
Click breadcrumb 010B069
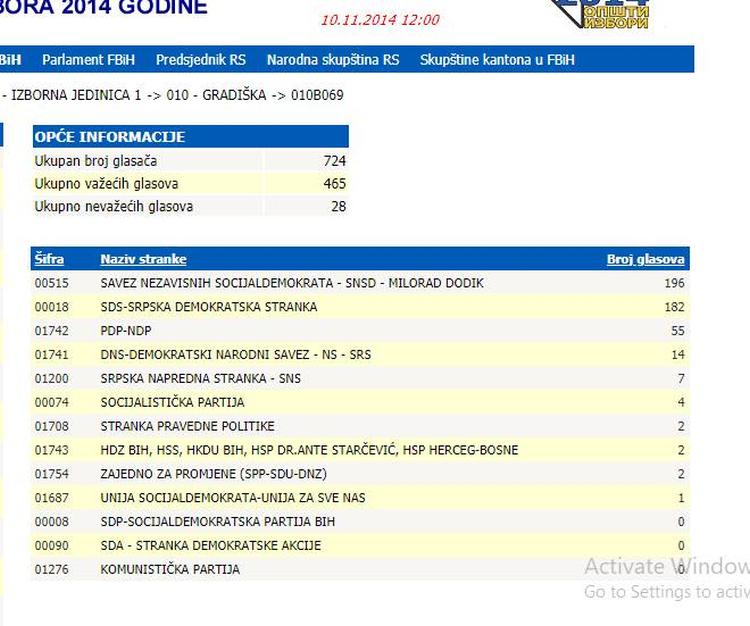pyautogui.click(x=318, y=95)
